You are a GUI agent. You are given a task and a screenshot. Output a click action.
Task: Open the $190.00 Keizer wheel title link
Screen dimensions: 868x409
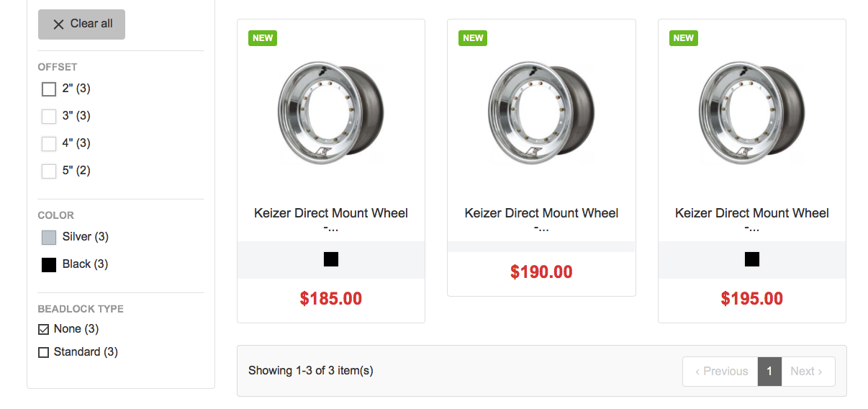541,214
